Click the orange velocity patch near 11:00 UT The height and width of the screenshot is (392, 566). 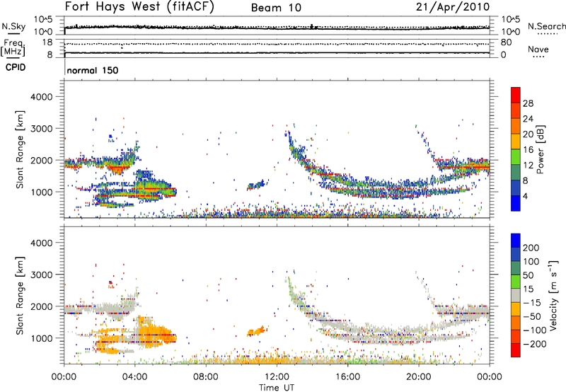tap(257, 330)
